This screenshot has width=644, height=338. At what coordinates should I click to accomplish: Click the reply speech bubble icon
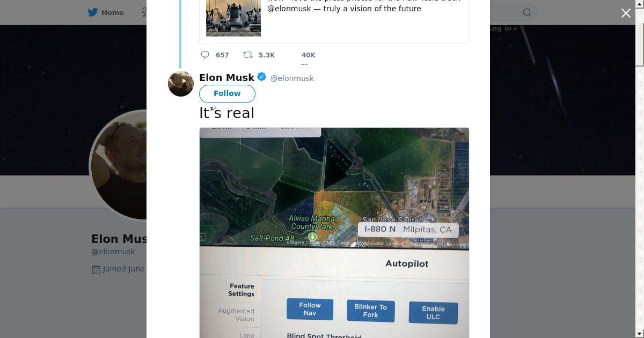205,55
